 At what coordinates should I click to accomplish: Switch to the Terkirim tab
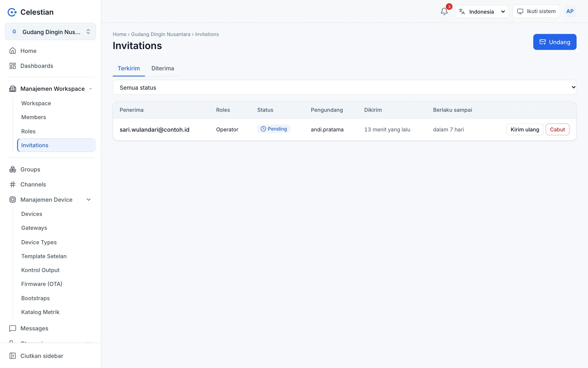129,68
